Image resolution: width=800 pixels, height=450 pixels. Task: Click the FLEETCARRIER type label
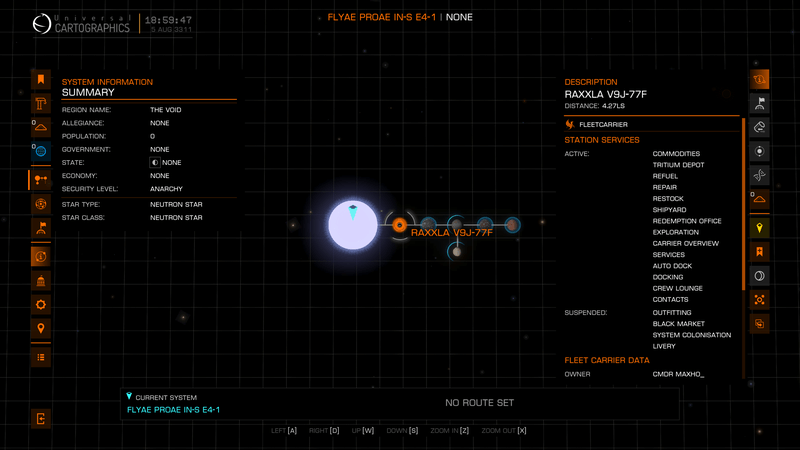pyautogui.click(x=604, y=124)
